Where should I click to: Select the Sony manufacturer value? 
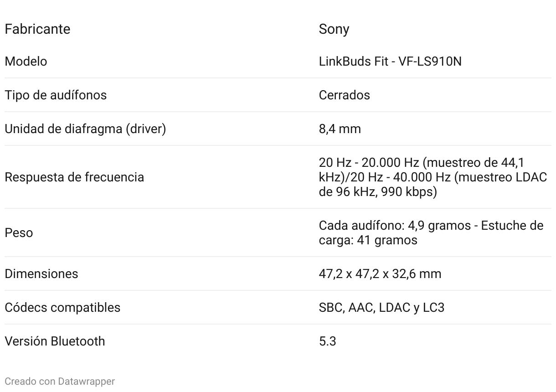click(334, 29)
